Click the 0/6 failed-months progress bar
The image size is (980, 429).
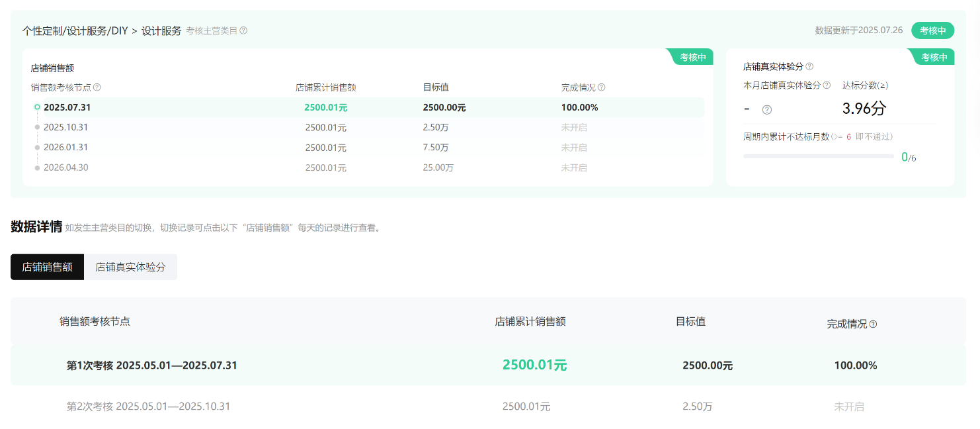tap(818, 156)
